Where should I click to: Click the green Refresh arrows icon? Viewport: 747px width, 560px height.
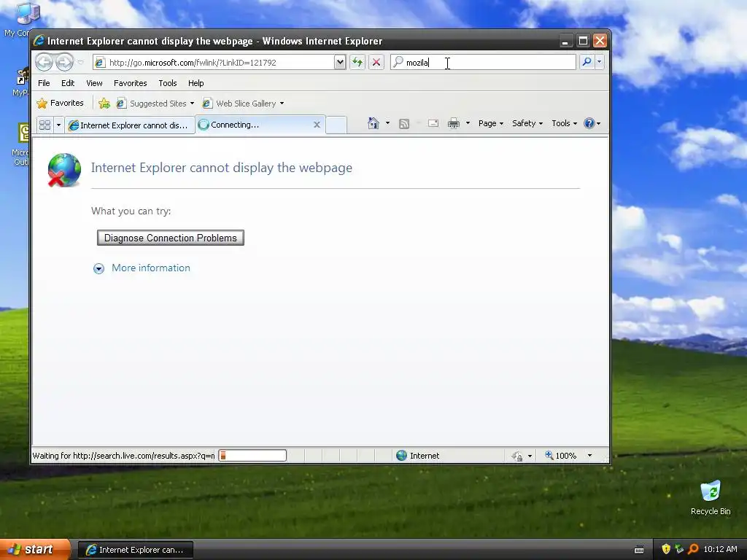pyautogui.click(x=357, y=62)
